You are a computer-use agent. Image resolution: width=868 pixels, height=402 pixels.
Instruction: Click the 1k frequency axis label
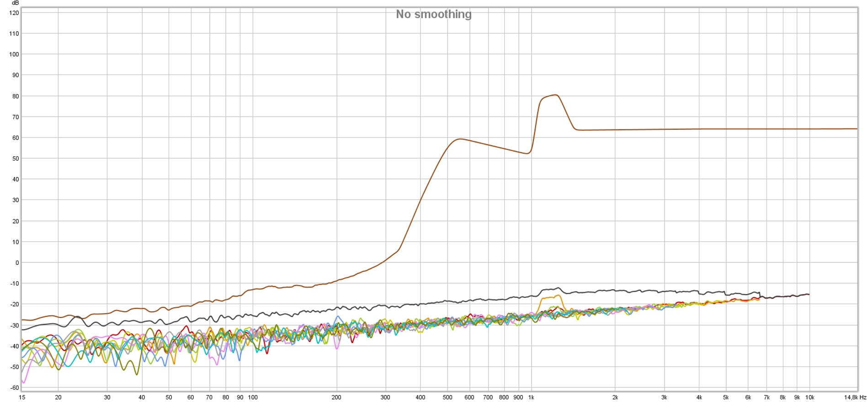coord(531,397)
